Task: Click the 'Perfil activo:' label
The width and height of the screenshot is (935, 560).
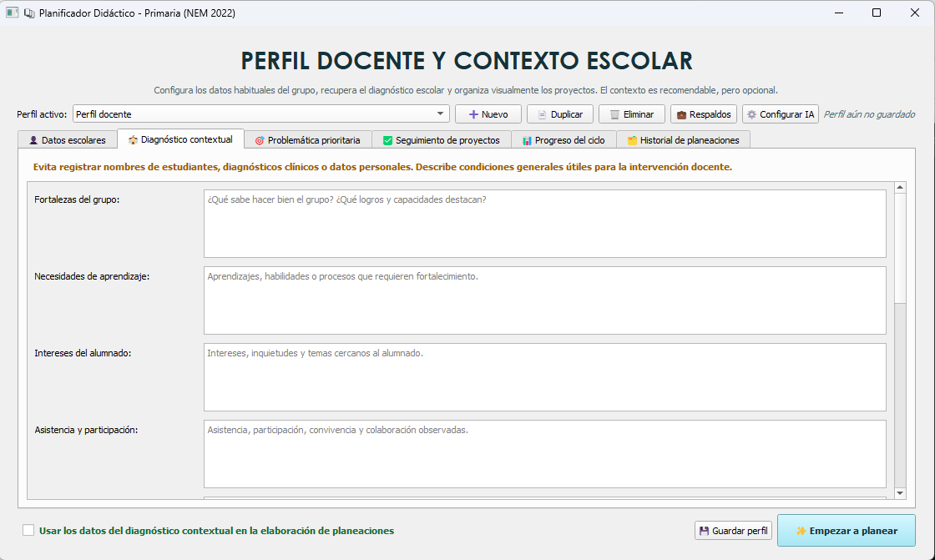Action: [42, 114]
